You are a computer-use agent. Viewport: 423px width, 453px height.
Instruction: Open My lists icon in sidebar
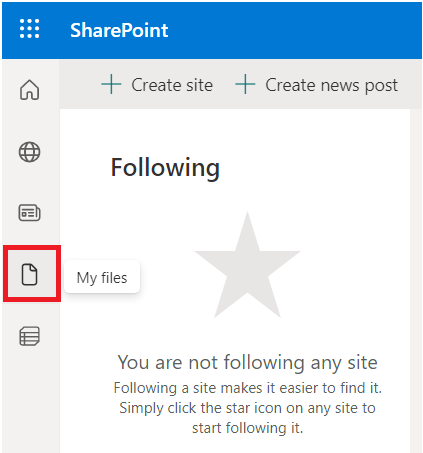pyautogui.click(x=30, y=336)
